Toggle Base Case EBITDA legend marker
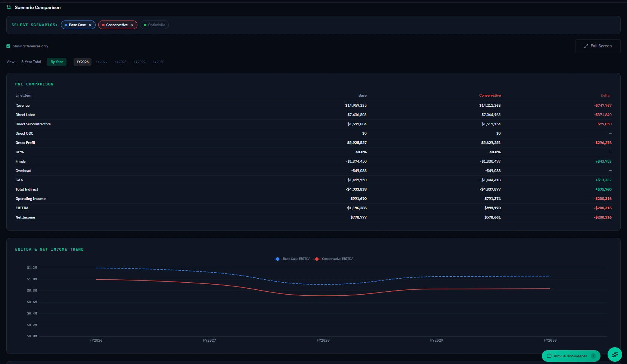 pos(277,259)
